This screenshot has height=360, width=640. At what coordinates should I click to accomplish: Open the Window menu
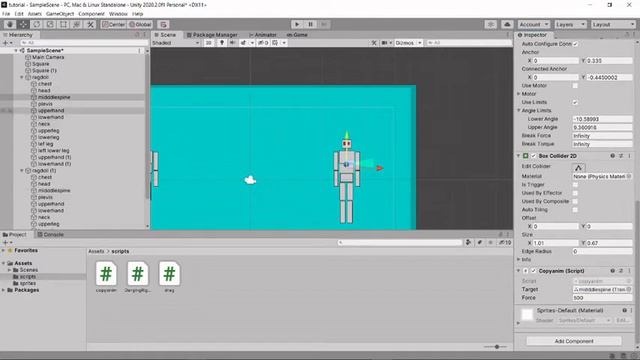tap(118, 14)
